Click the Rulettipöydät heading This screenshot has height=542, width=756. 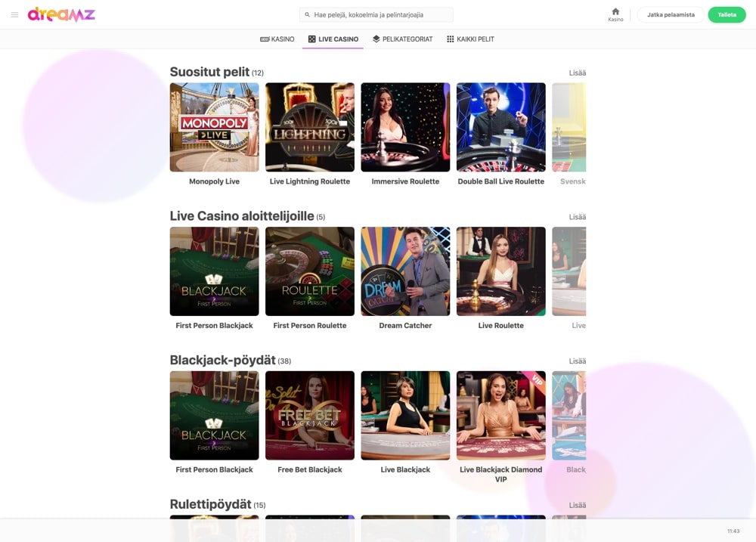click(210, 504)
